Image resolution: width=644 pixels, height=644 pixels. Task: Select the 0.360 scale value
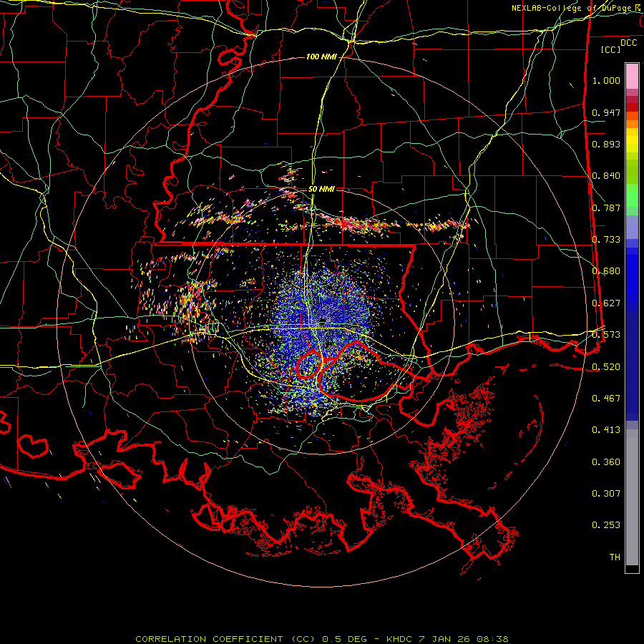(x=606, y=462)
